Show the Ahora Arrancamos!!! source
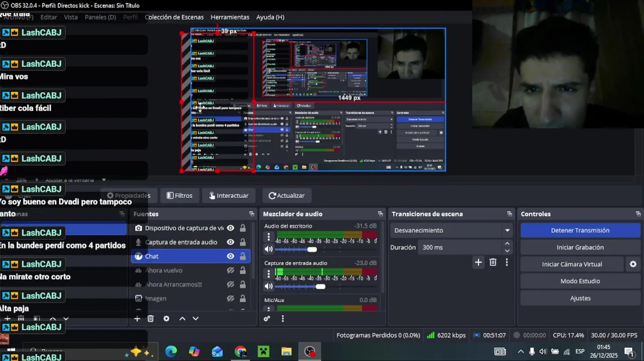 pyautogui.click(x=230, y=284)
